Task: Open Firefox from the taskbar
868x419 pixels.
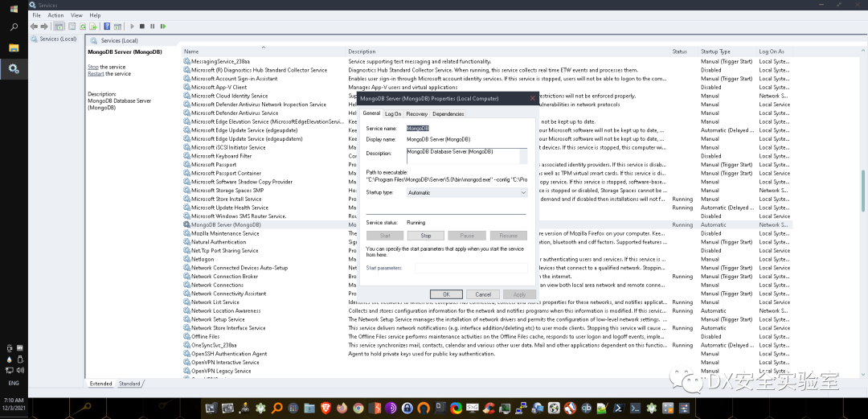Action: [x=342, y=409]
